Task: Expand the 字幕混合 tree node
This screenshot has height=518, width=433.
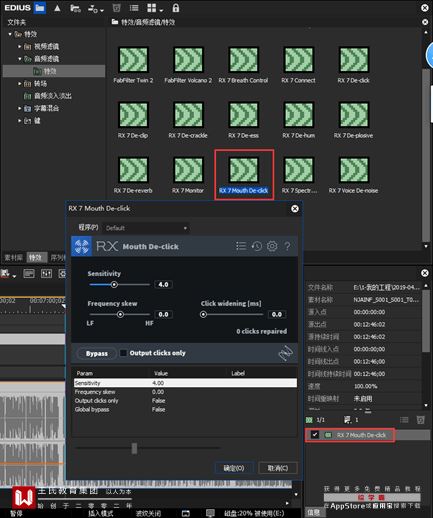Action: click(x=20, y=108)
